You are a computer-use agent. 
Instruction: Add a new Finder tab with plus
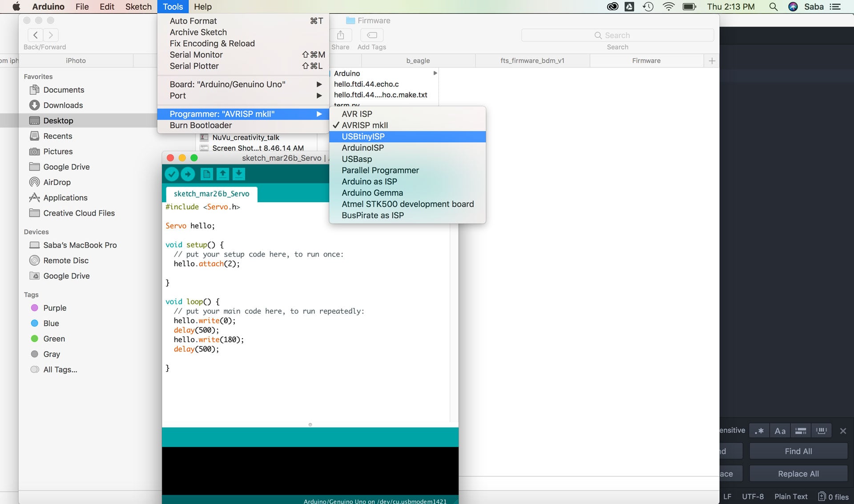[712, 61]
